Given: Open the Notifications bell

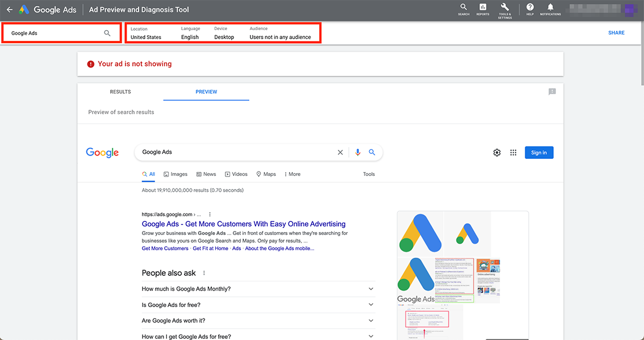Looking at the screenshot, I should [x=550, y=10].
